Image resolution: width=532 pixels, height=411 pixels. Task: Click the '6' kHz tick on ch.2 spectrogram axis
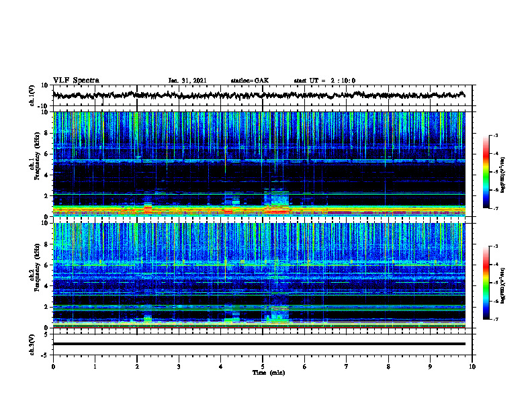click(x=46, y=265)
